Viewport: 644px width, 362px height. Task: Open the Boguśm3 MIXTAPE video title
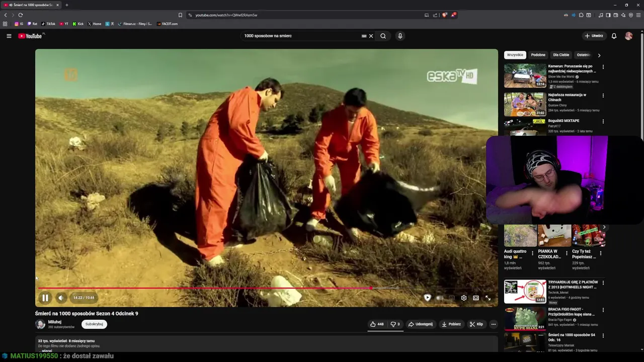click(563, 121)
